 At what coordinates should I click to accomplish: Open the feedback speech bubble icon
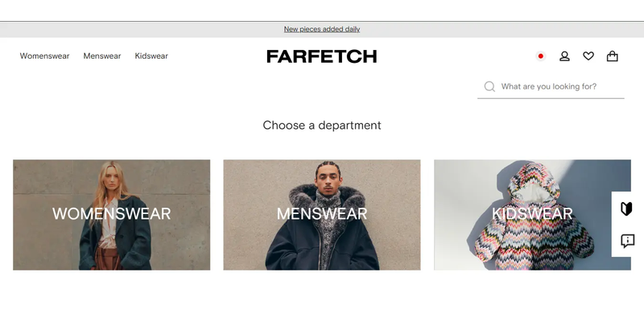(627, 241)
